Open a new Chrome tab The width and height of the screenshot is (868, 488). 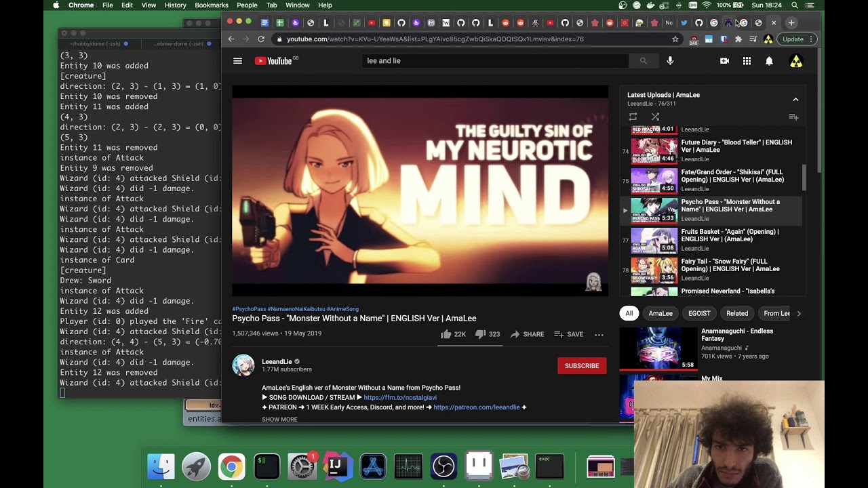click(x=791, y=23)
